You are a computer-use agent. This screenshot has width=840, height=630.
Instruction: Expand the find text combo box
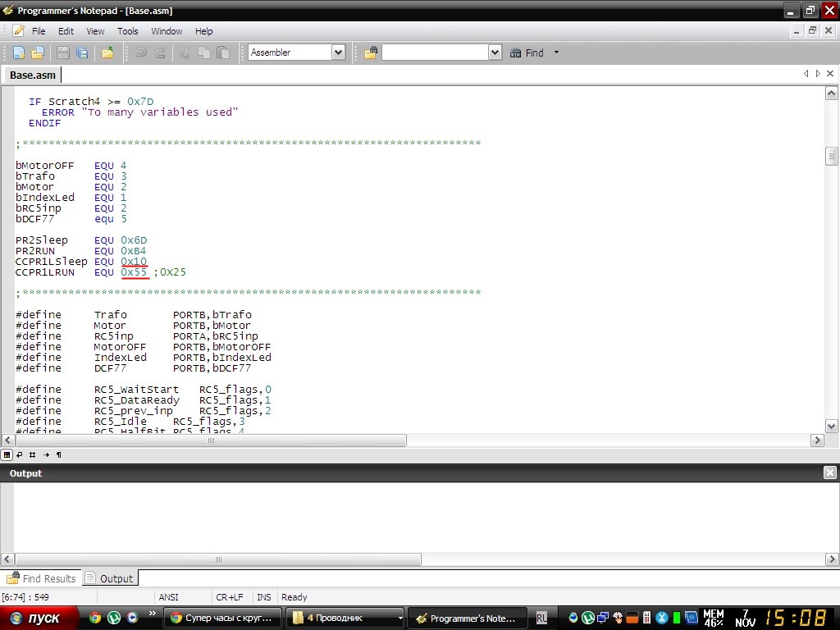pos(494,52)
